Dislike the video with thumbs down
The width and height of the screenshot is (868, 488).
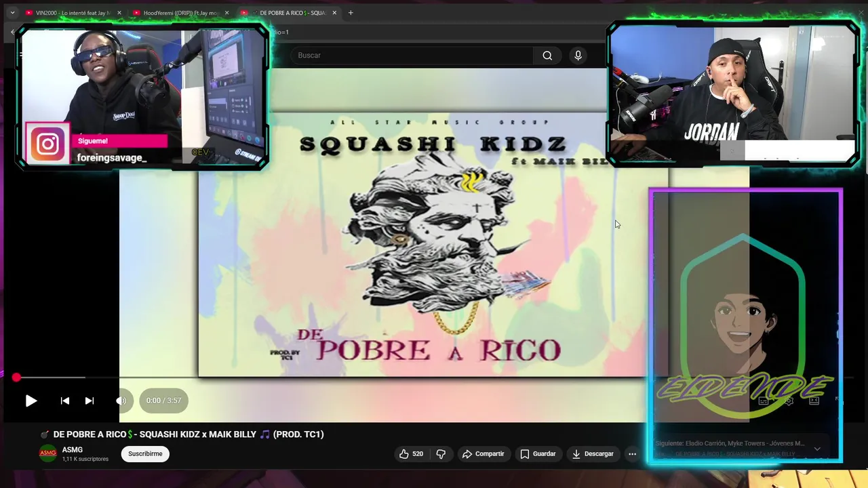(x=441, y=454)
